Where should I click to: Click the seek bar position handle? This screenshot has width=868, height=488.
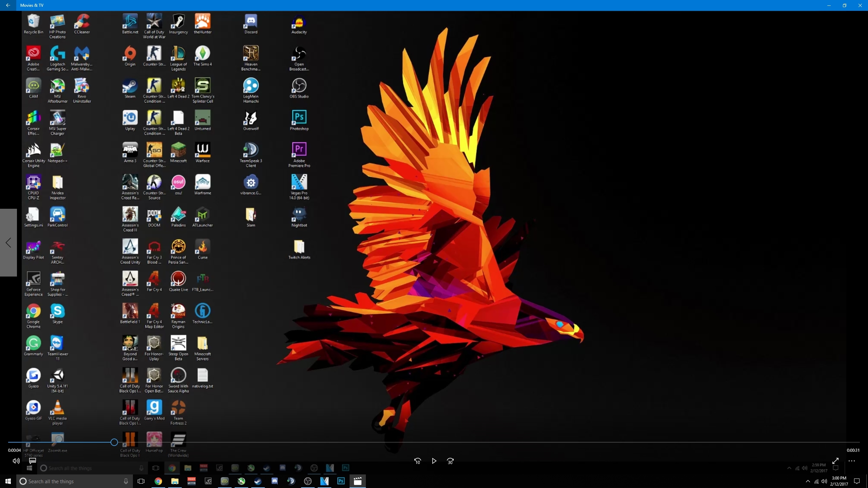114,442
